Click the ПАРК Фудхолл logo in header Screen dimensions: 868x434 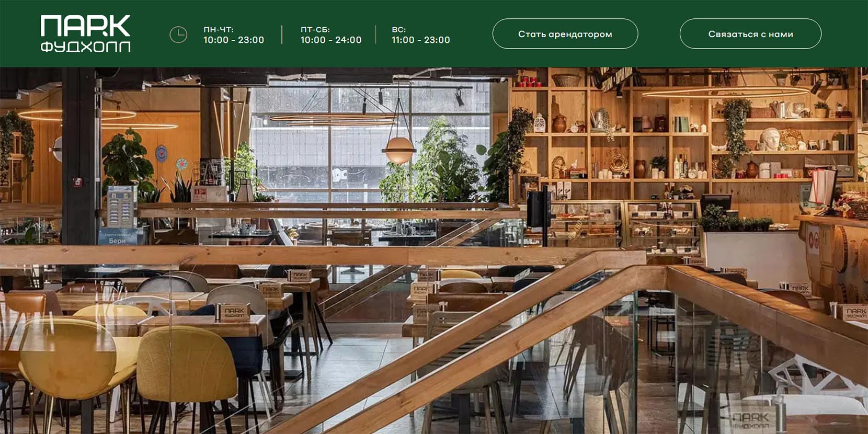click(x=85, y=34)
